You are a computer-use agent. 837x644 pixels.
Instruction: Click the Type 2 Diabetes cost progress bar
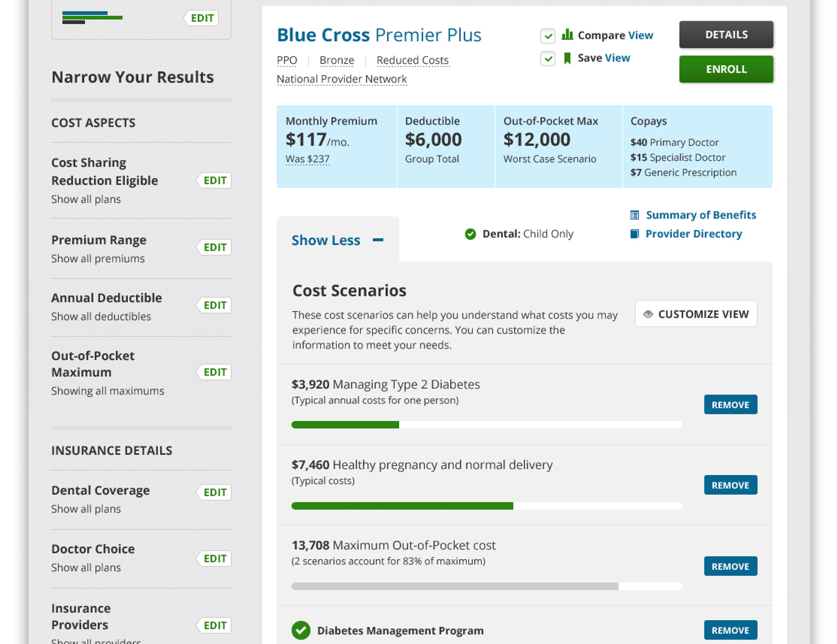(x=487, y=425)
